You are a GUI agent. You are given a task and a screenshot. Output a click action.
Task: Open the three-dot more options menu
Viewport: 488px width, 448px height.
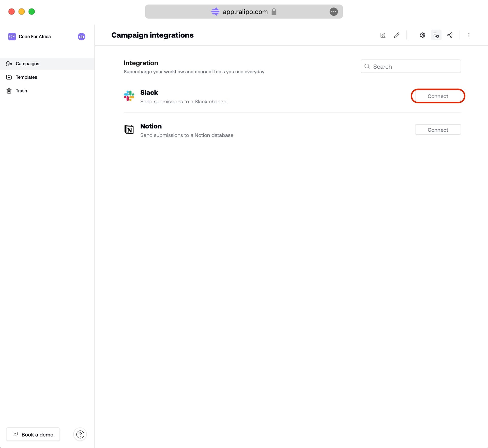(x=469, y=35)
